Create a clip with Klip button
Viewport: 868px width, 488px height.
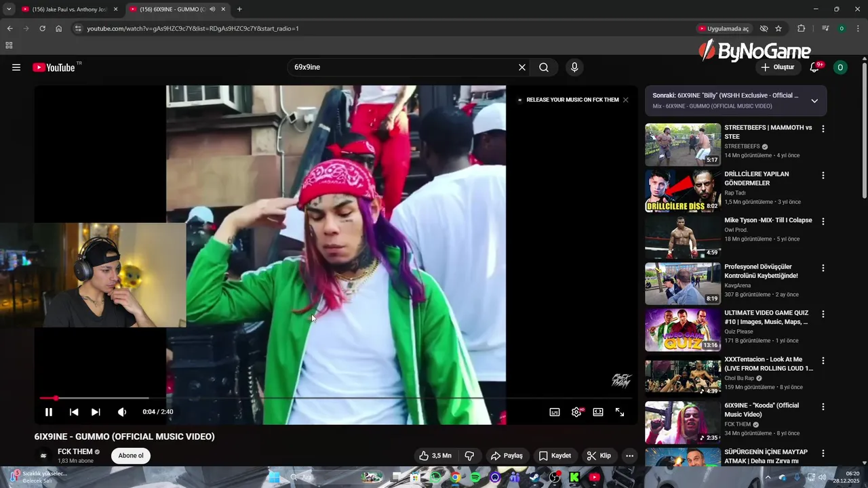click(x=599, y=455)
